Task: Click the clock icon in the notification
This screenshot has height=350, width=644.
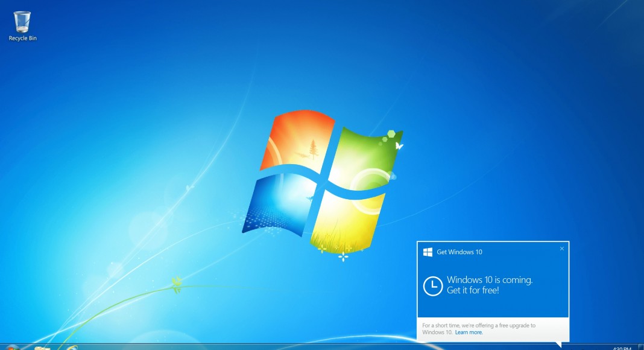Action: (432, 285)
